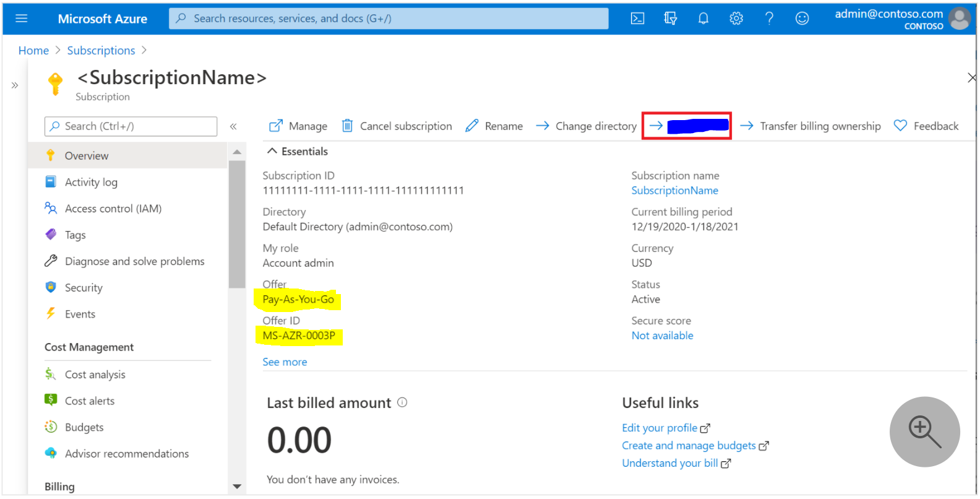The image size is (980, 499).
Task: Click the Microsoft Azure logo text
Action: (103, 19)
